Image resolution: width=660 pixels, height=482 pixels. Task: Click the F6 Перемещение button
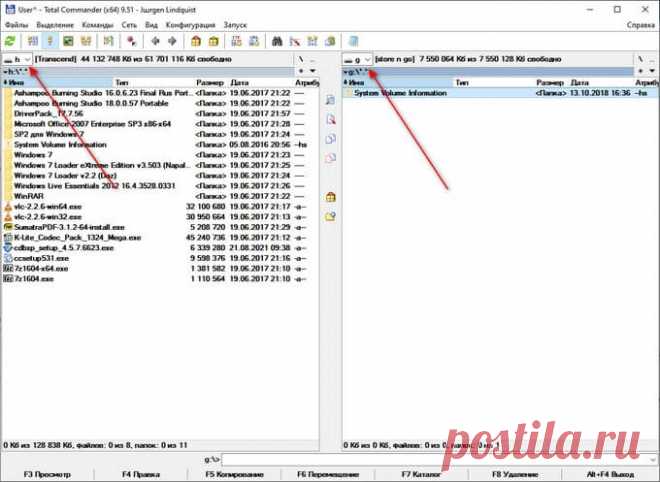click(x=328, y=474)
